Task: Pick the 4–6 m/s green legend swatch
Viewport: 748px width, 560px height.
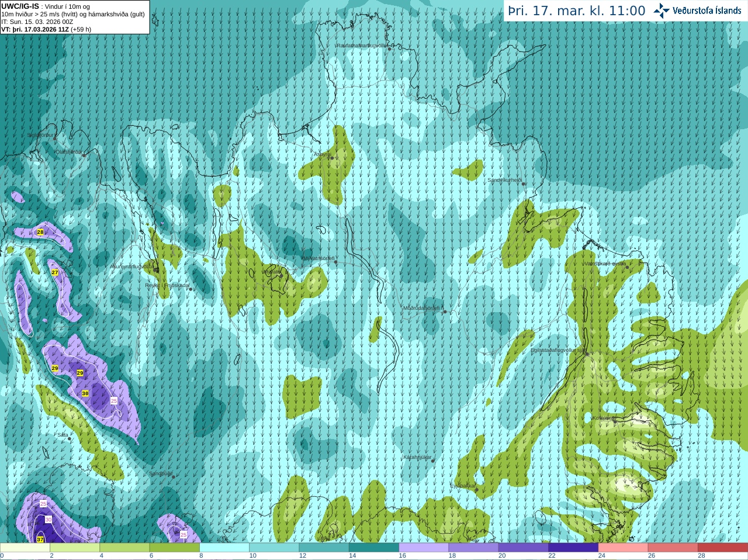Action: [x=124, y=548]
